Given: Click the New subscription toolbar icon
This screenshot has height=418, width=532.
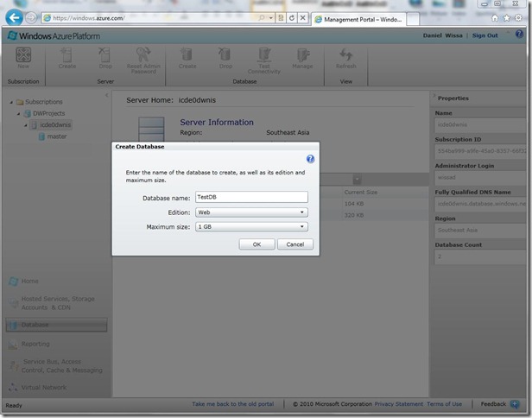Looking at the screenshot, I should 23,58.
